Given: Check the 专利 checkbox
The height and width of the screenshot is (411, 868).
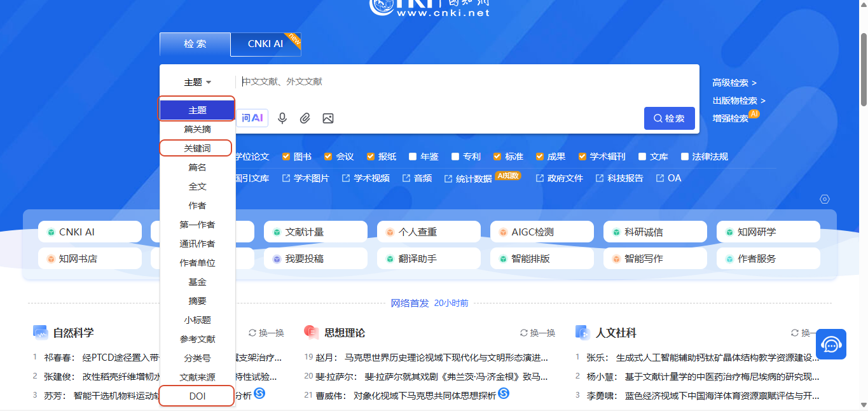Looking at the screenshot, I should click(455, 157).
